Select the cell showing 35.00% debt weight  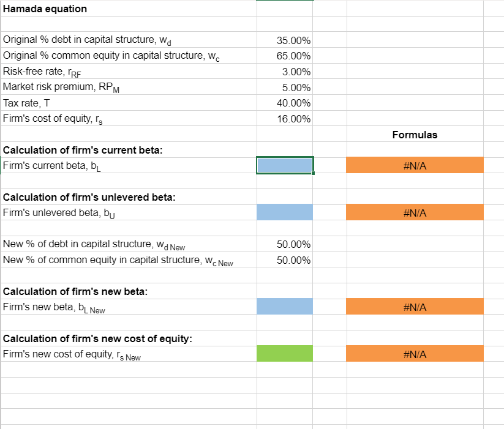[x=284, y=40]
